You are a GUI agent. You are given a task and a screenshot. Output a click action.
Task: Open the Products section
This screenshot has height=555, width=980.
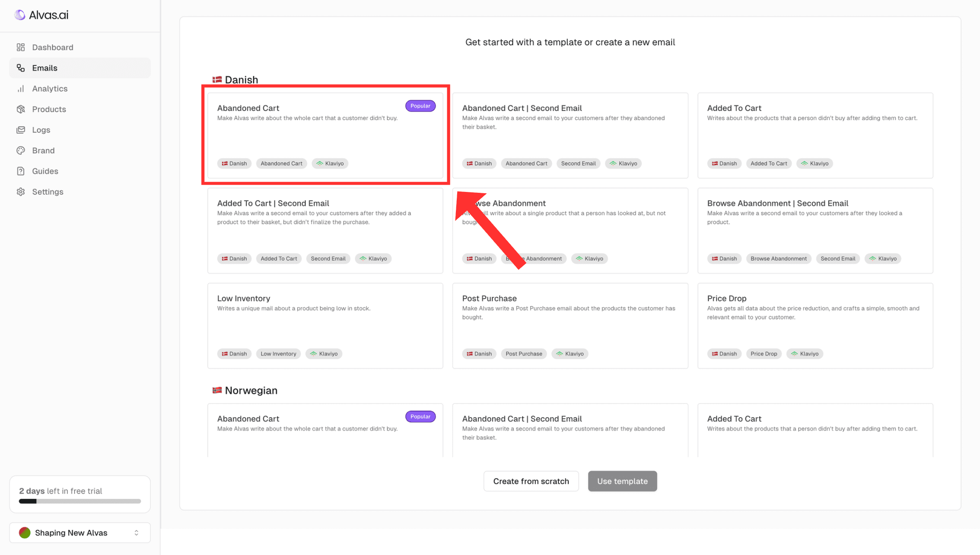80,109
